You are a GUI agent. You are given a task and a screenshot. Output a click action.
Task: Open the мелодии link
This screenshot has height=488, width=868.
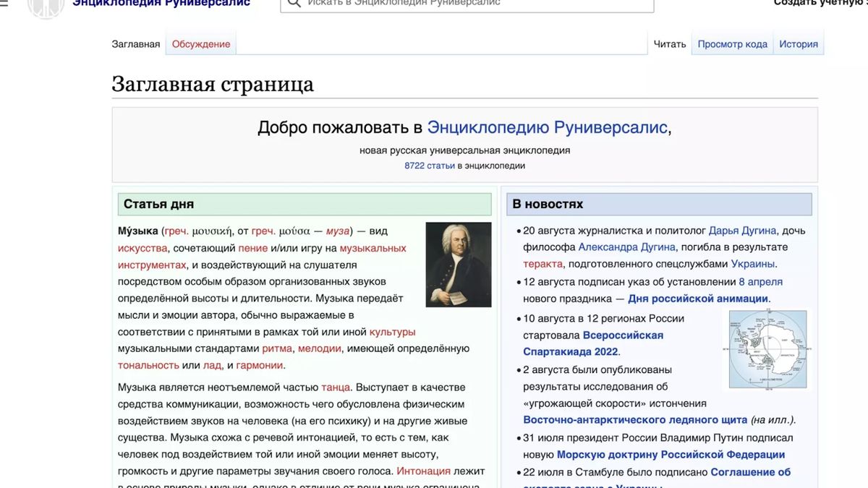[x=320, y=348]
